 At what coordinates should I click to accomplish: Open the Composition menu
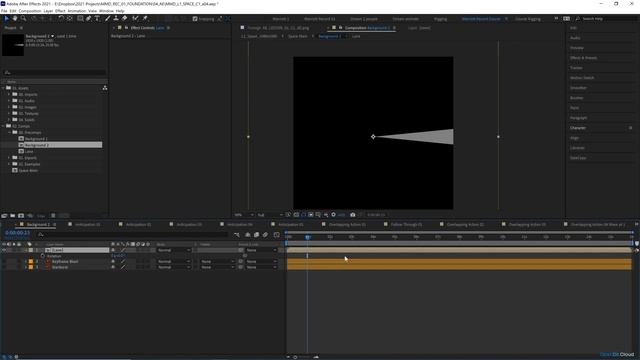[x=30, y=11]
